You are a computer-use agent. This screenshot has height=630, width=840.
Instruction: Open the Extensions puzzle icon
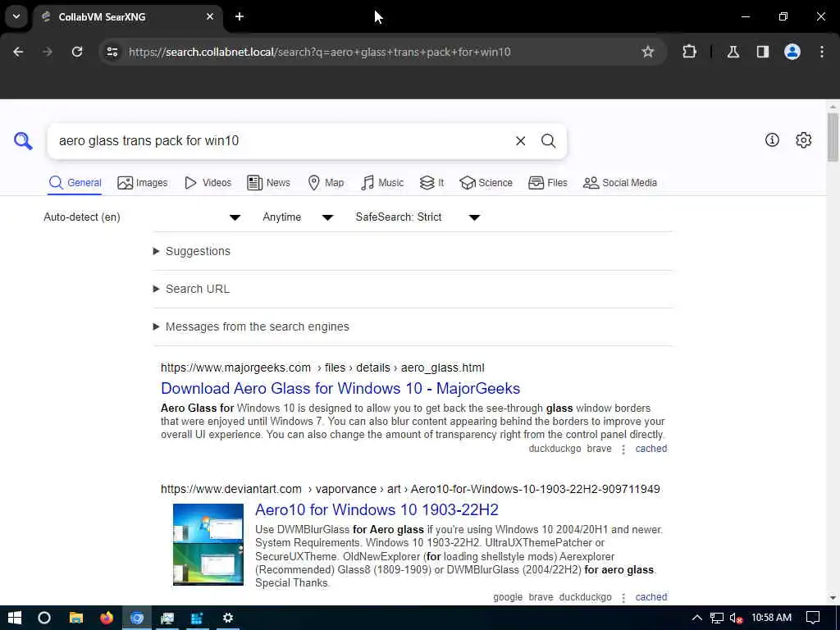tap(689, 52)
